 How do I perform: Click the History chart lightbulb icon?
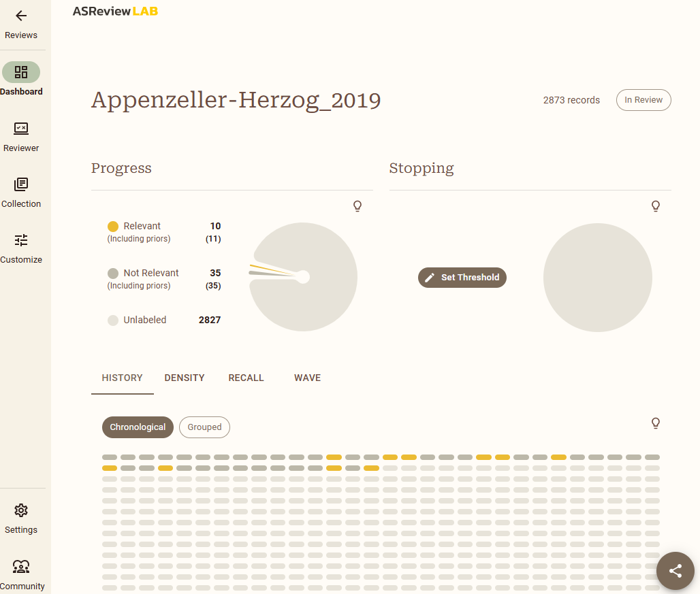click(x=656, y=423)
